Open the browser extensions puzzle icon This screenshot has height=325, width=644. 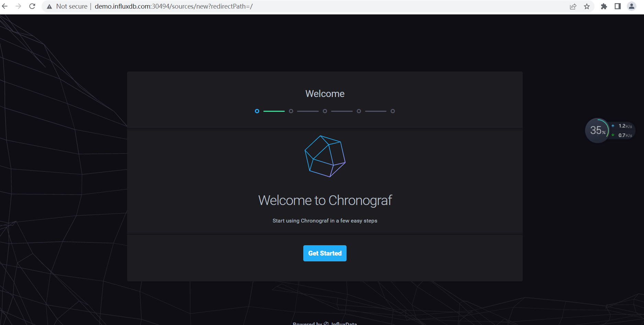coord(604,6)
